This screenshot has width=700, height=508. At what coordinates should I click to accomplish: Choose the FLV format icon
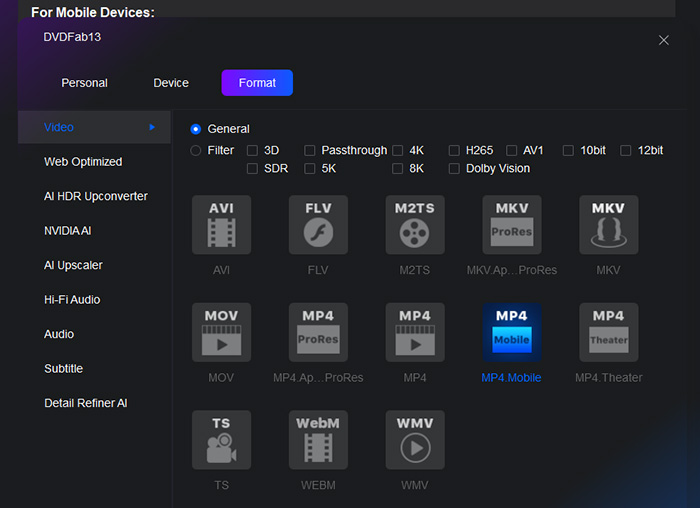click(x=318, y=225)
